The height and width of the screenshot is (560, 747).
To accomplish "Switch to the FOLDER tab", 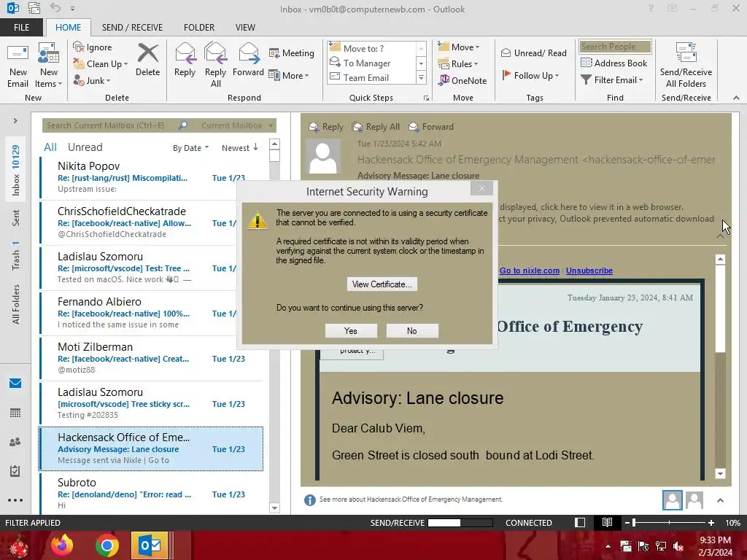I will pos(199,27).
